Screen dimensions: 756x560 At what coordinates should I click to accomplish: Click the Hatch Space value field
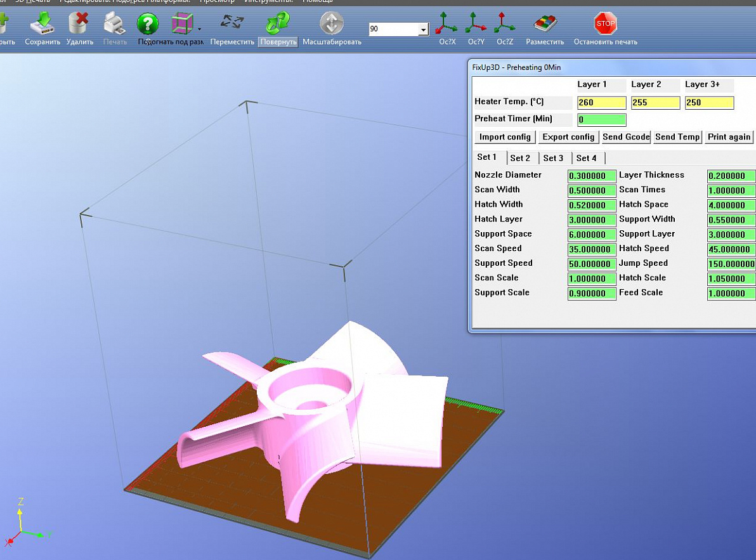click(731, 205)
